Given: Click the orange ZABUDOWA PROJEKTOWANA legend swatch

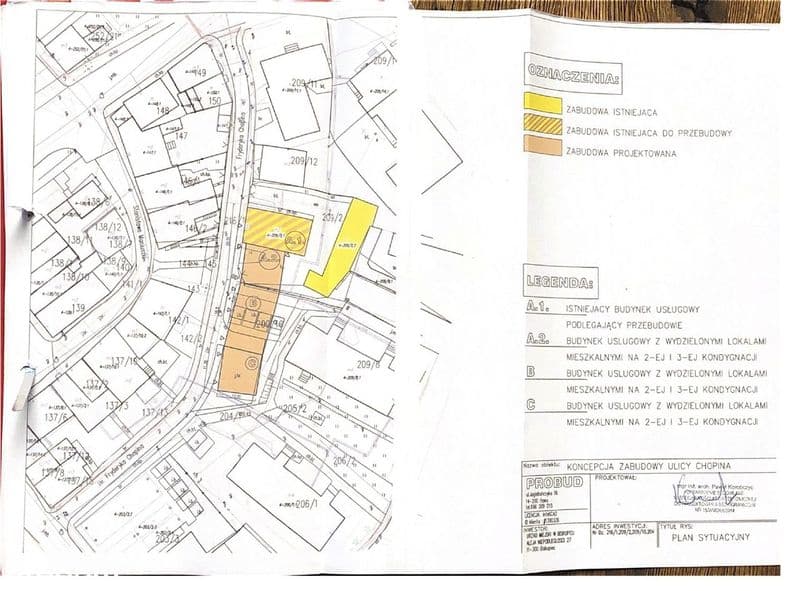Looking at the screenshot, I should (x=543, y=145).
